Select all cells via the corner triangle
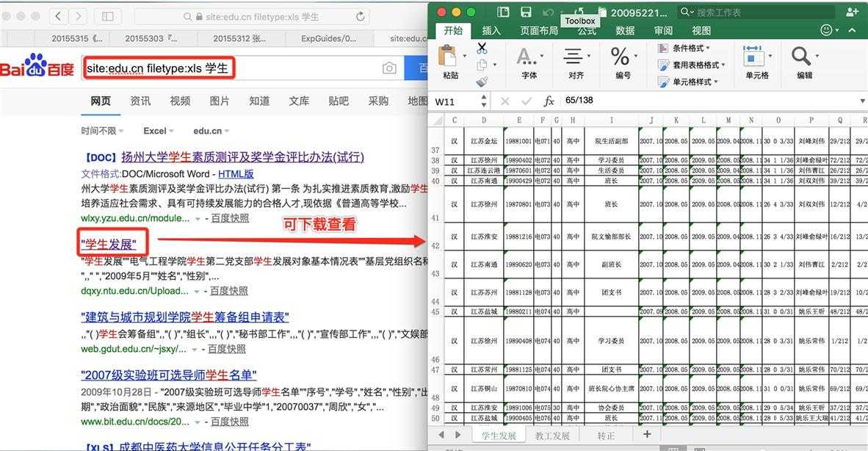 (x=437, y=120)
